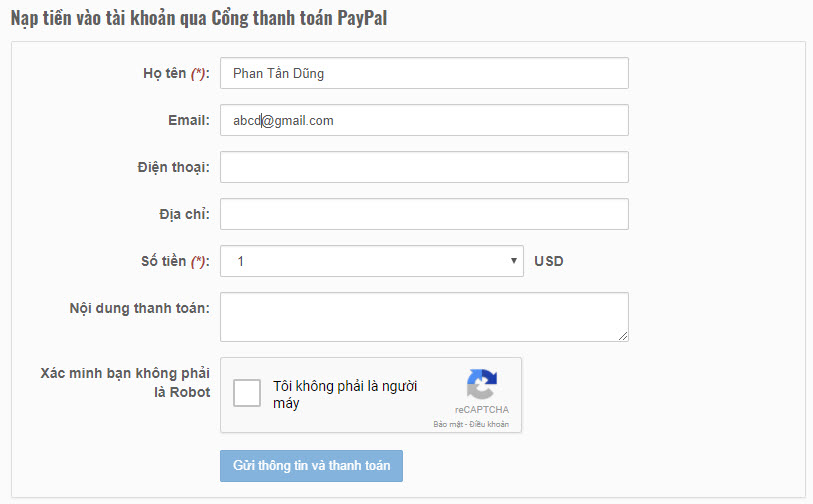Submit with "Gửi thông tin và thanh toán"
Screen dimensions: 813x504
(311, 466)
